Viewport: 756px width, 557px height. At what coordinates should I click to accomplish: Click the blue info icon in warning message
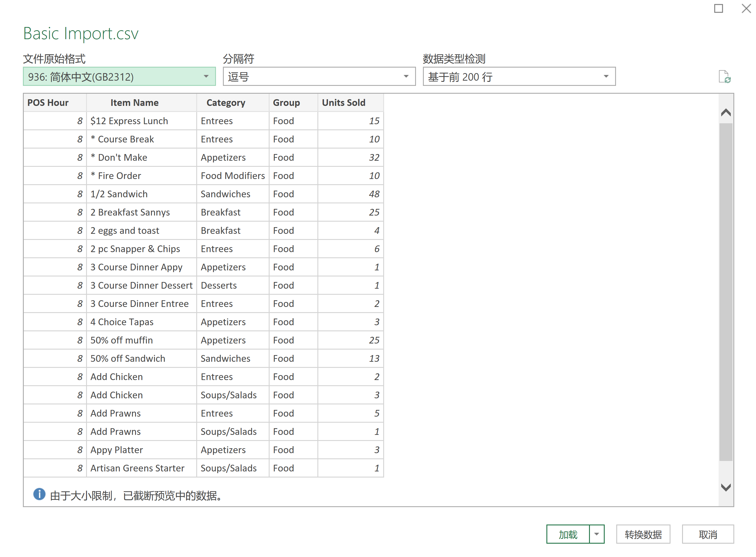[39, 495]
